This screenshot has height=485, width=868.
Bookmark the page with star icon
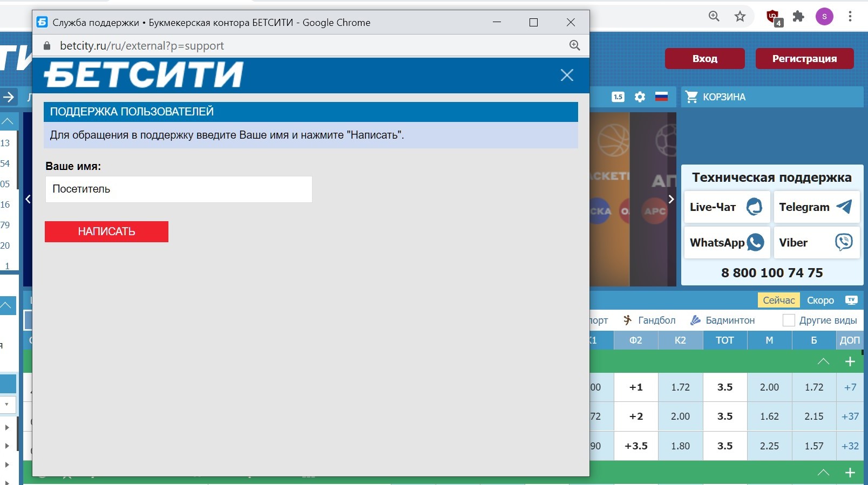pyautogui.click(x=740, y=17)
